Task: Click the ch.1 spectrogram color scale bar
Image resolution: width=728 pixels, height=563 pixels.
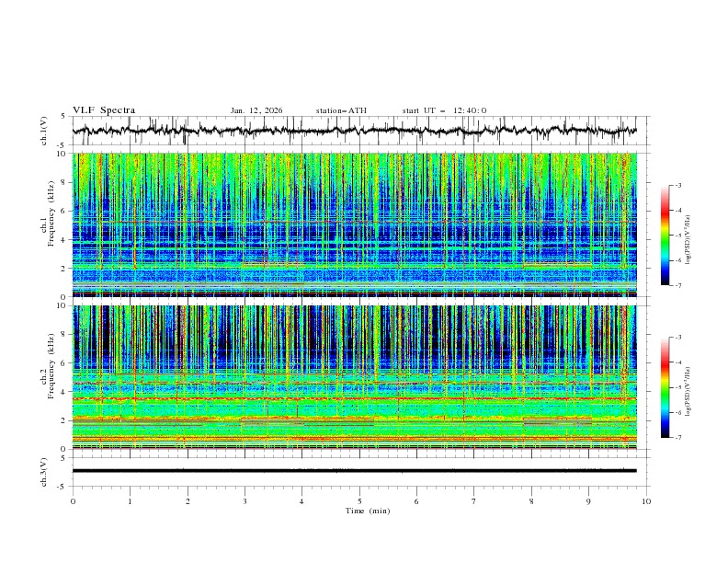Action: click(665, 236)
